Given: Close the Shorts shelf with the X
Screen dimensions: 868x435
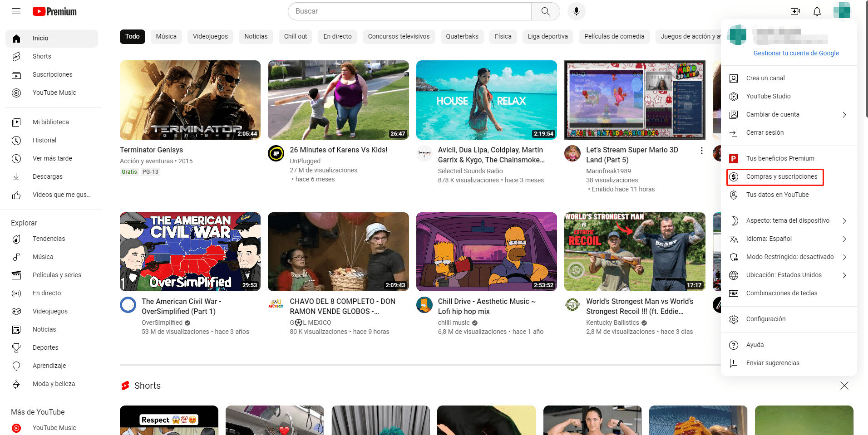Looking at the screenshot, I should point(844,386).
